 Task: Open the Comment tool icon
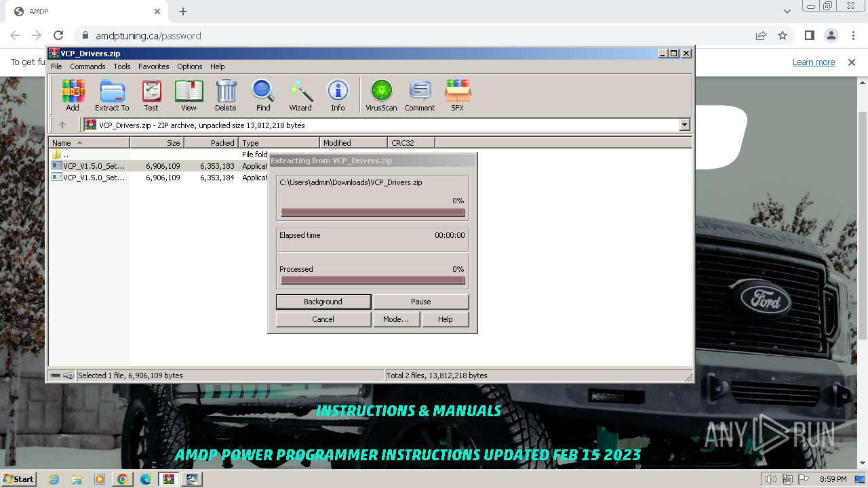(420, 96)
